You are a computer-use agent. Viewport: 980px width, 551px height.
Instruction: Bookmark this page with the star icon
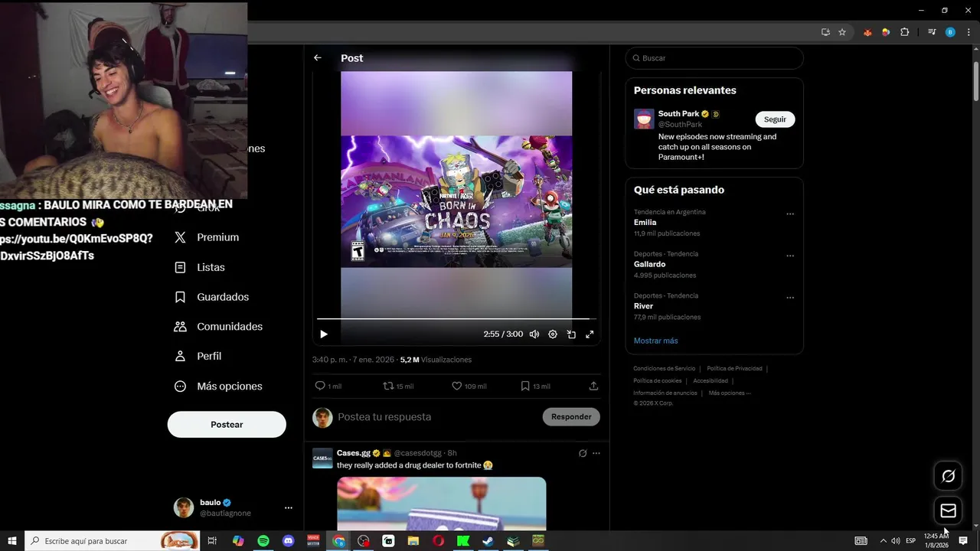click(x=842, y=32)
